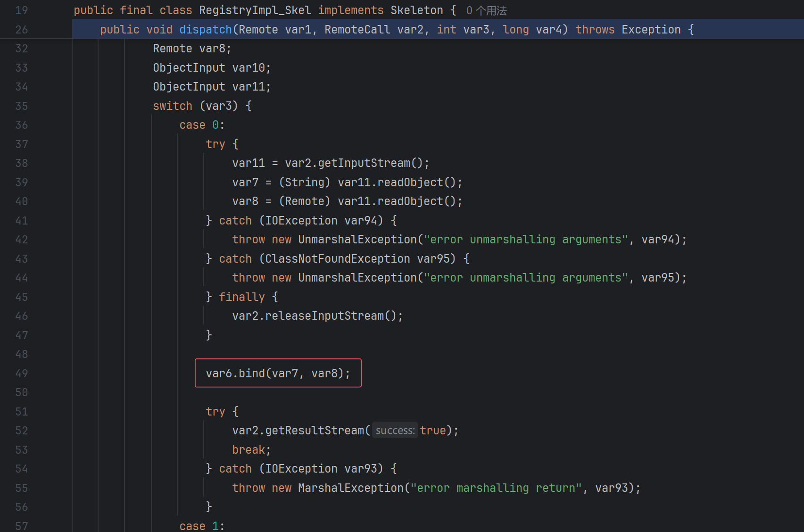
Task: Place cursor on the finally keyword
Action: click(241, 297)
